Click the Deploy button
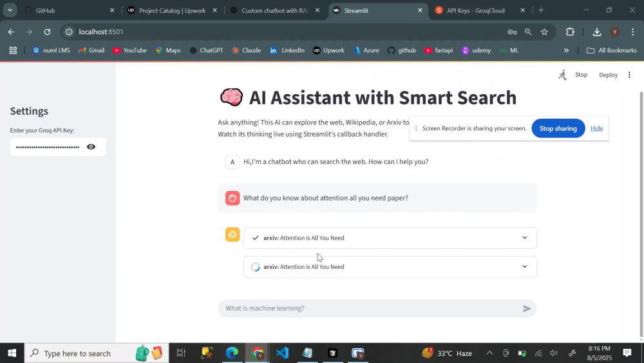 point(609,75)
